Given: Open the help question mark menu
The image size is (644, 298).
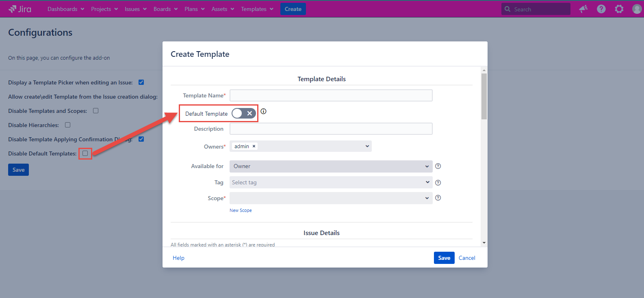Looking at the screenshot, I should pos(601,9).
